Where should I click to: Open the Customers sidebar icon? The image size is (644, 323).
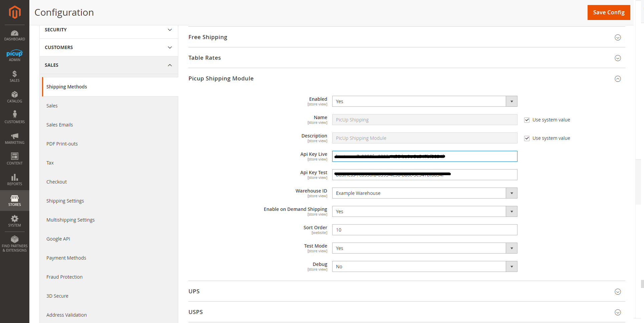(x=15, y=118)
